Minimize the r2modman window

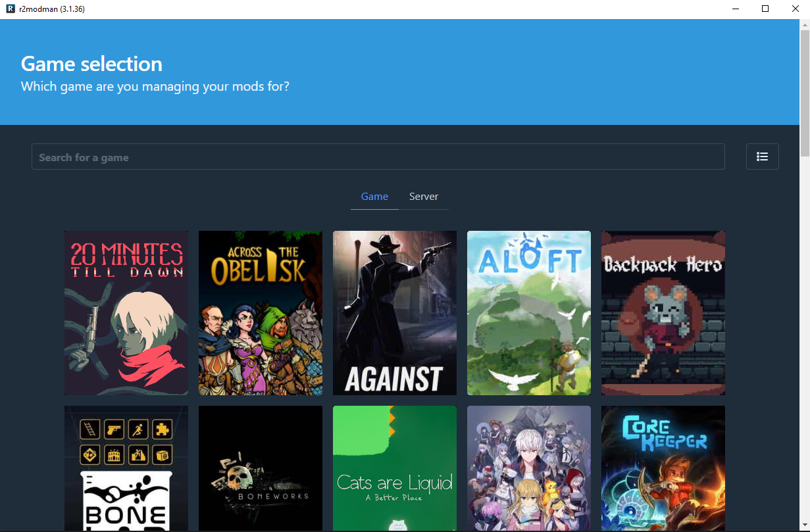coord(734,9)
